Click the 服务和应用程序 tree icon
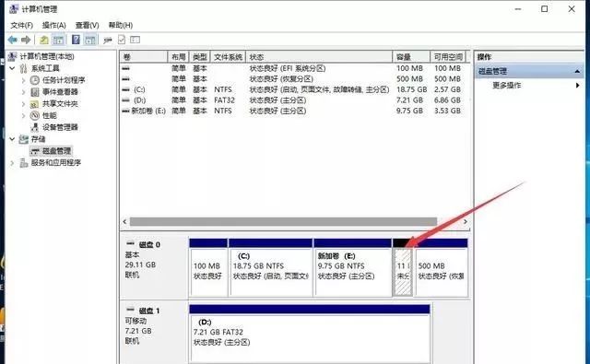This screenshot has width=590, height=364. (24, 163)
